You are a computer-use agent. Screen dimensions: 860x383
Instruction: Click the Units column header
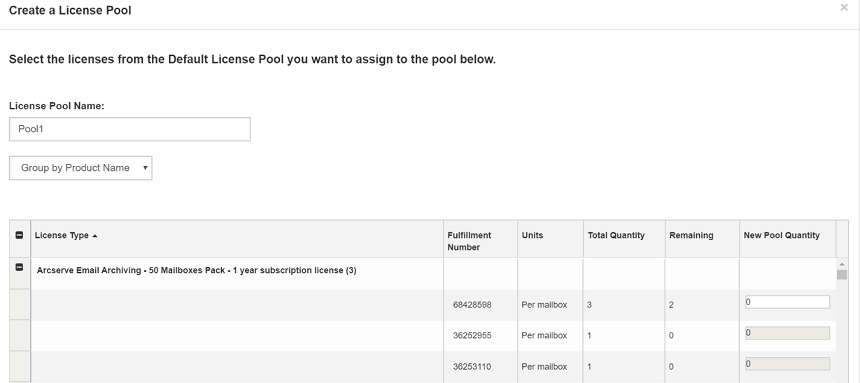pos(532,235)
